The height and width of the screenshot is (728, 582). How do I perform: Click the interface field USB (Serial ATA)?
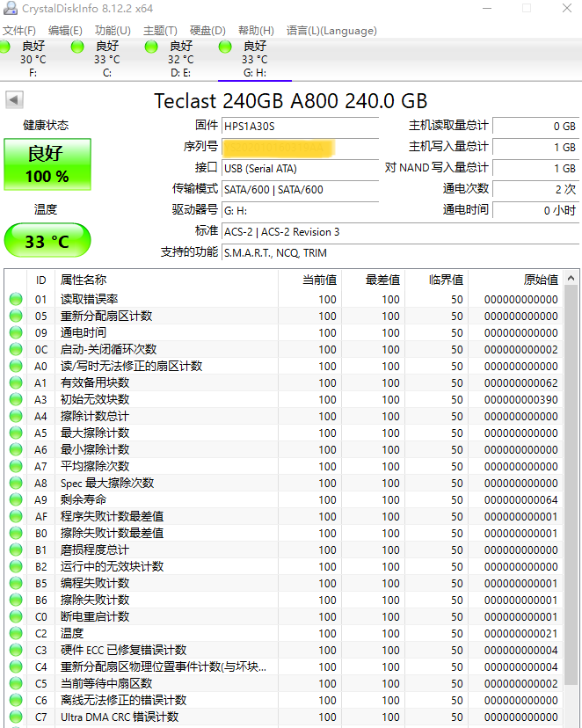(x=300, y=169)
